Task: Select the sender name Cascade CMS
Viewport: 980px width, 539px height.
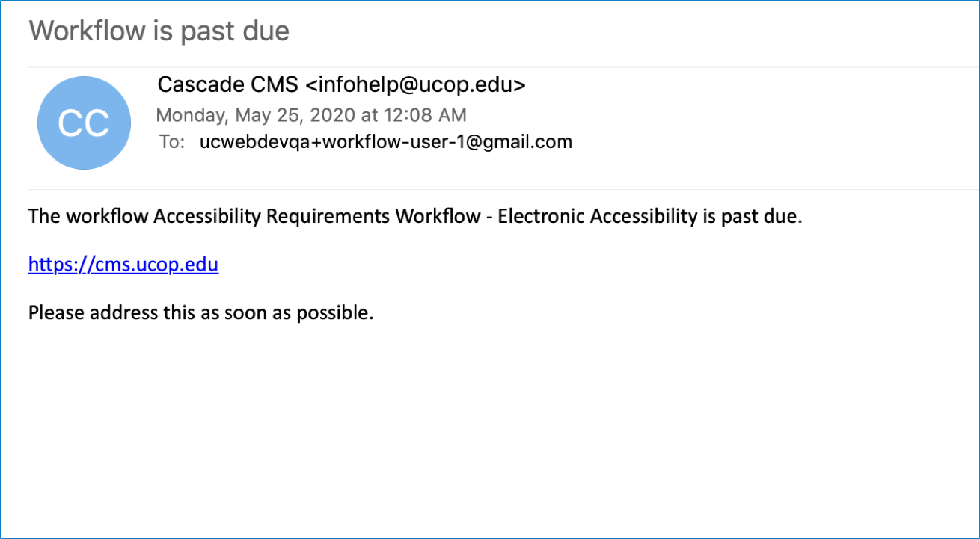Action: [x=227, y=85]
